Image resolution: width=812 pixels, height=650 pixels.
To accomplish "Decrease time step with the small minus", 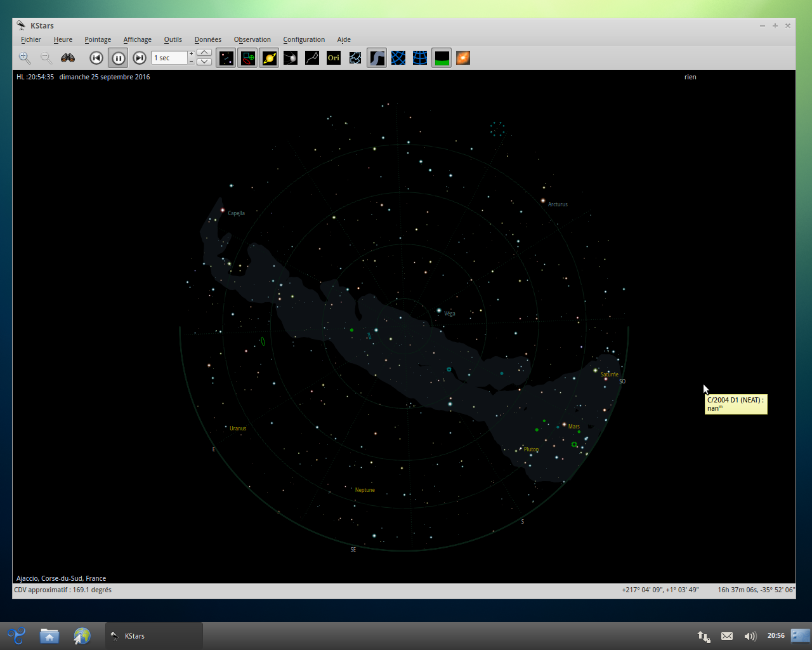I will (191, 62).
